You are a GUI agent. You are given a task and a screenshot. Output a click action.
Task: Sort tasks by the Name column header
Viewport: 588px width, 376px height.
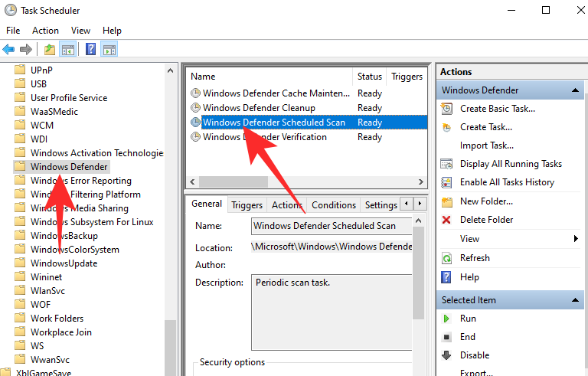[x=269, y=77]
